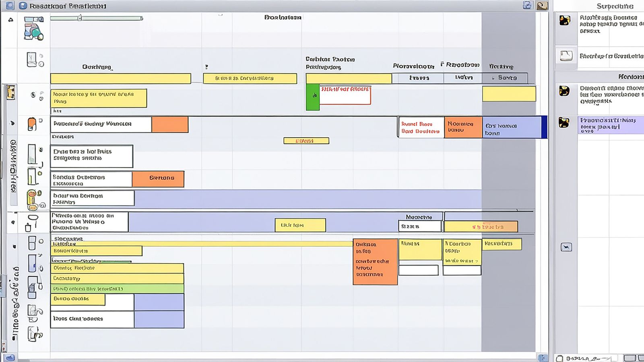
Task: Click the small blue arrow button in right panel strip
Action: [x=566, y=247]
